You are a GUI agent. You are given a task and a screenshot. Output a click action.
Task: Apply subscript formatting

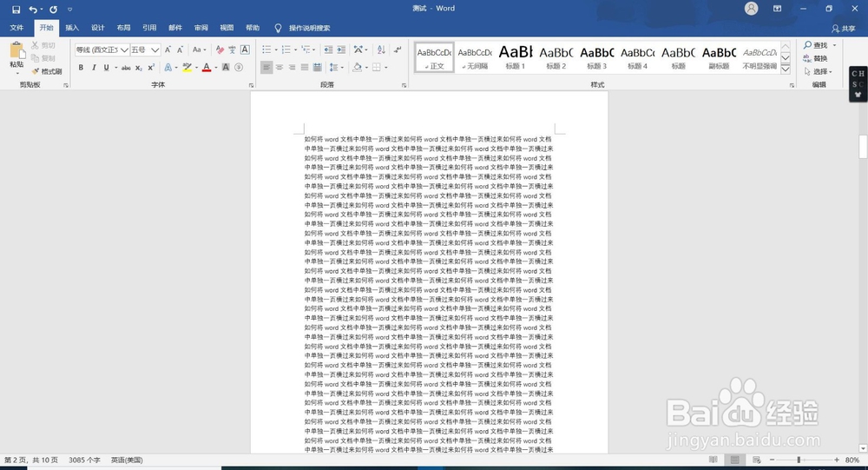(x=138, y=68)
